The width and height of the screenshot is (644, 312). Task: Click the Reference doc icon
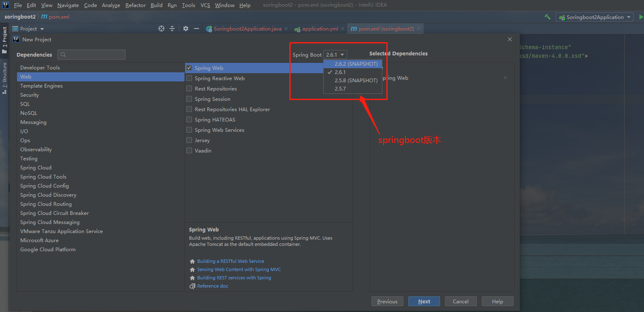coord(192,286)
